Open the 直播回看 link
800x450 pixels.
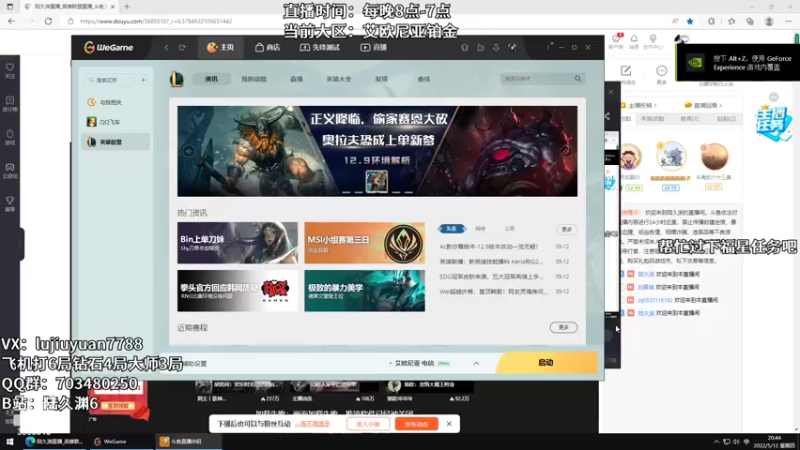point(704,106)
